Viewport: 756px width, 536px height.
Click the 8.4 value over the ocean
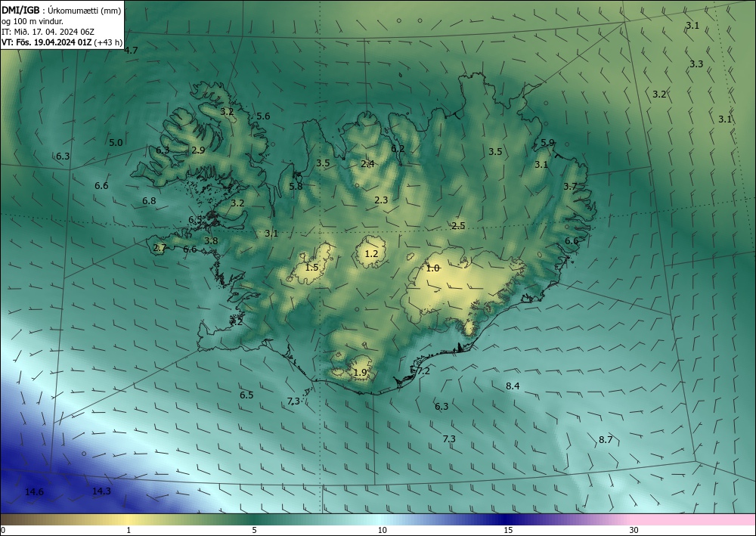pos(513,386)
